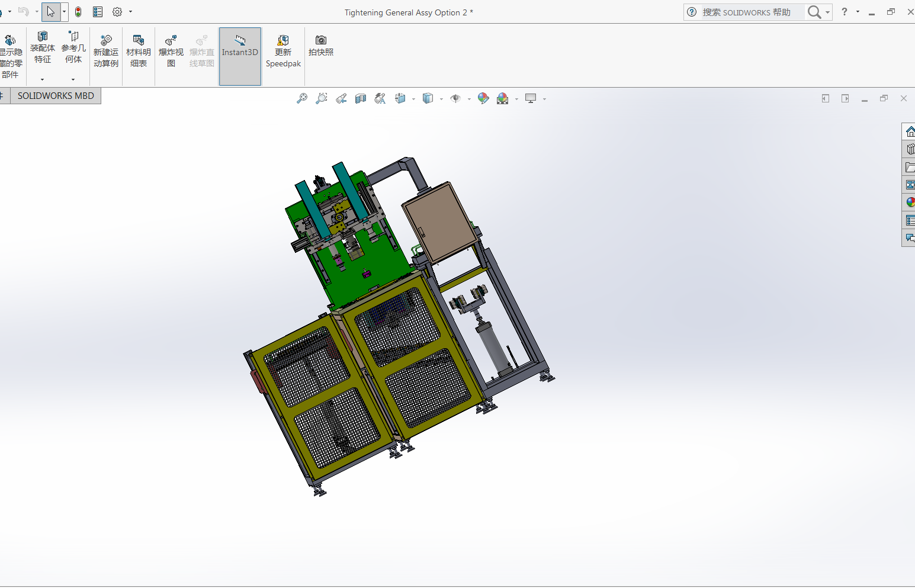Viewport: 915px width, 588px height.
Task: Open the options gear dropdown arrow
Action: (131, 12)
